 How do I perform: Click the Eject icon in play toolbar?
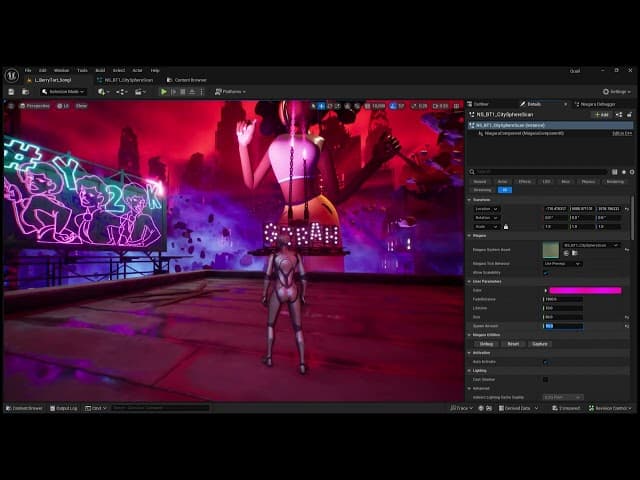tap(192, 92)
